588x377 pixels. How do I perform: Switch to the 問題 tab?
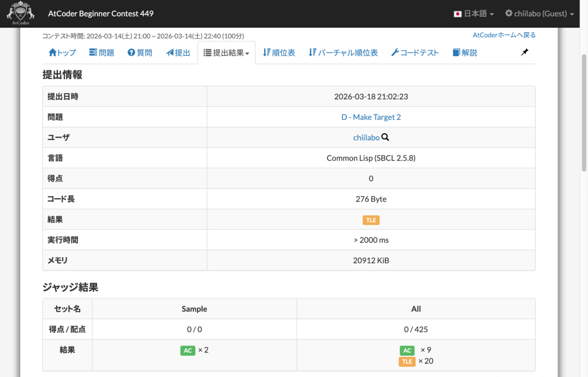pyautogui.click(x=102, y=53)
